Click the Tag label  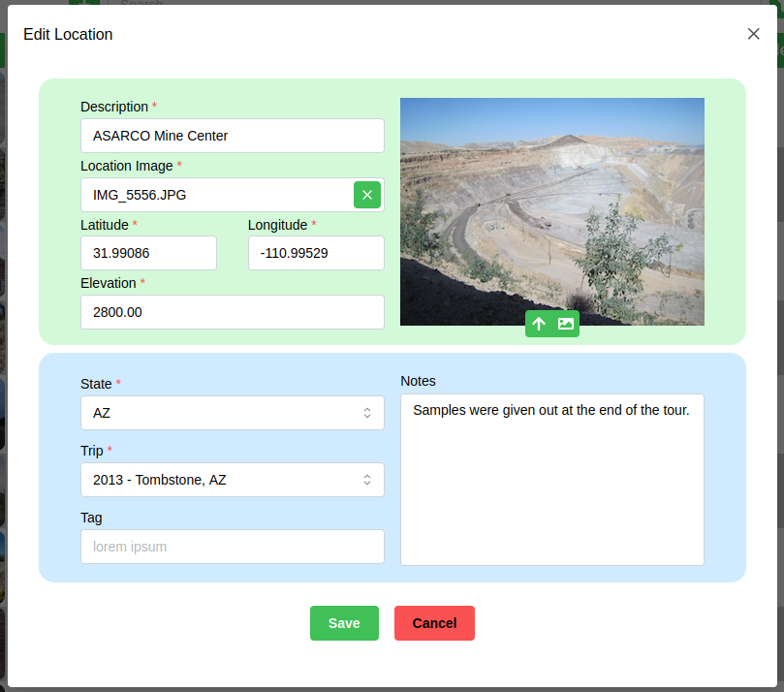coord(91,518)
